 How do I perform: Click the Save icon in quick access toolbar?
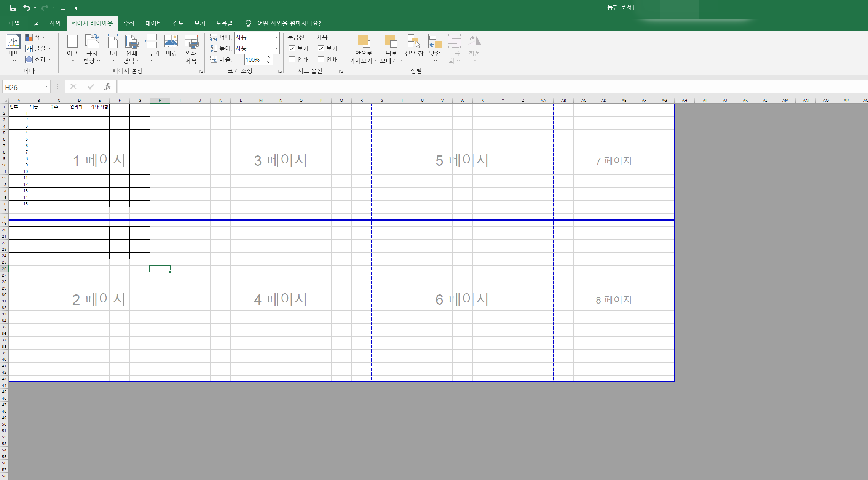click(x=13, y=8)
